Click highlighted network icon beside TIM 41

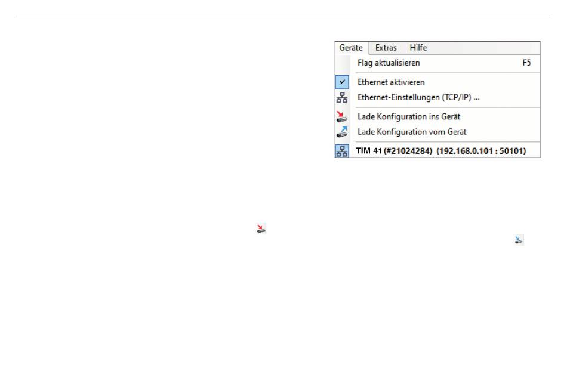(342, 151)
